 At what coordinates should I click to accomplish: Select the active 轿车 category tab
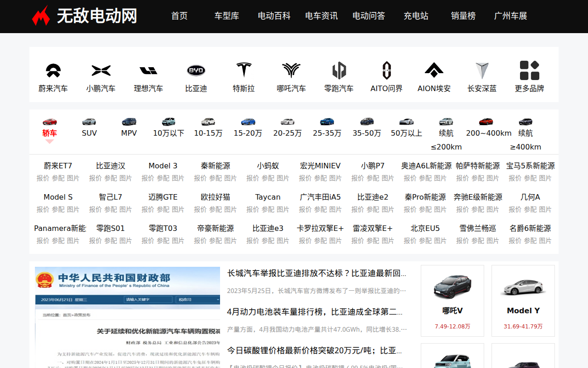[50, 133]
